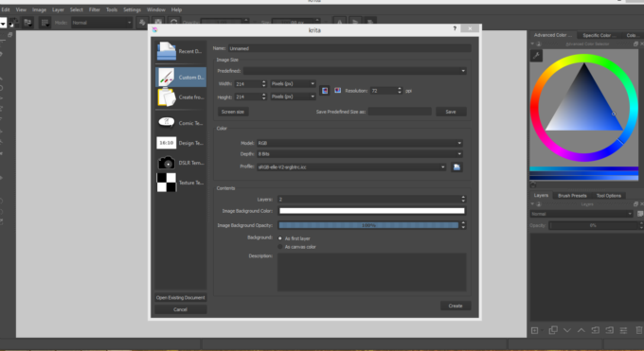The image size is (644, 351).
Task: Click the delete layer trash icon
Action: pos(638,330)
